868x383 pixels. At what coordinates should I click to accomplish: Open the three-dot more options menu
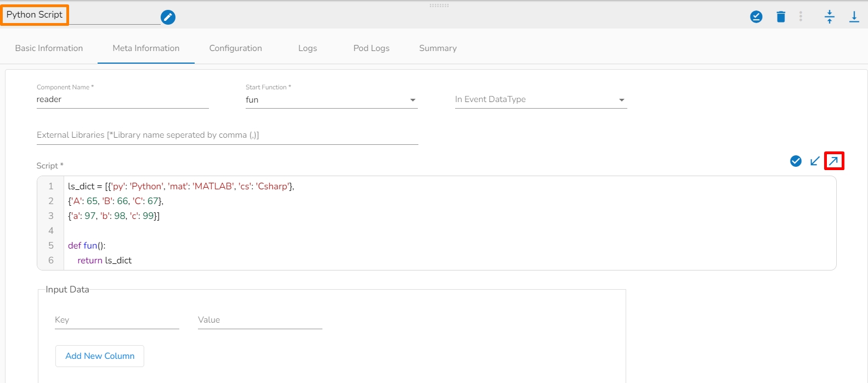(801, 17)
